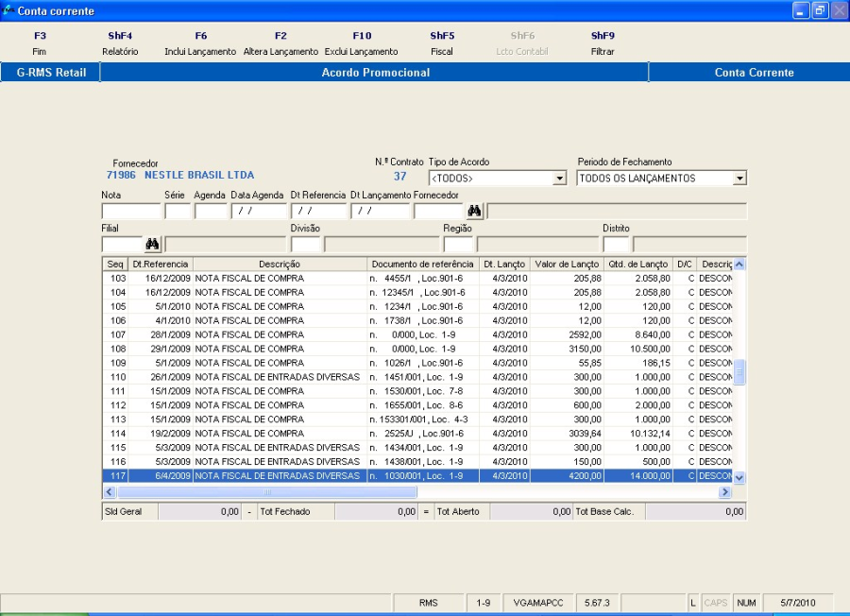This screenshot has width=850, height=616.
Task: Click F3 Fim to exit
Action: coord(39,43)
